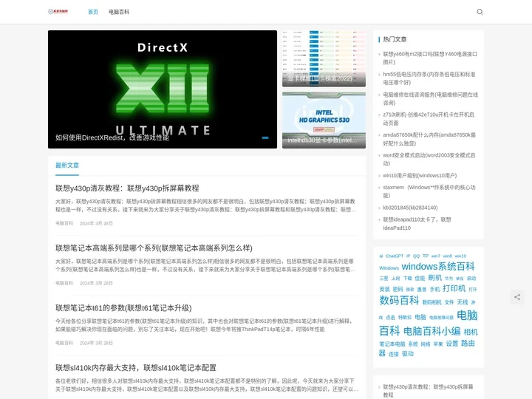Viewport: 532px width, 399px height.
Task: Open hot article hm55低电压内存条
Action: [x=429, y=78]
